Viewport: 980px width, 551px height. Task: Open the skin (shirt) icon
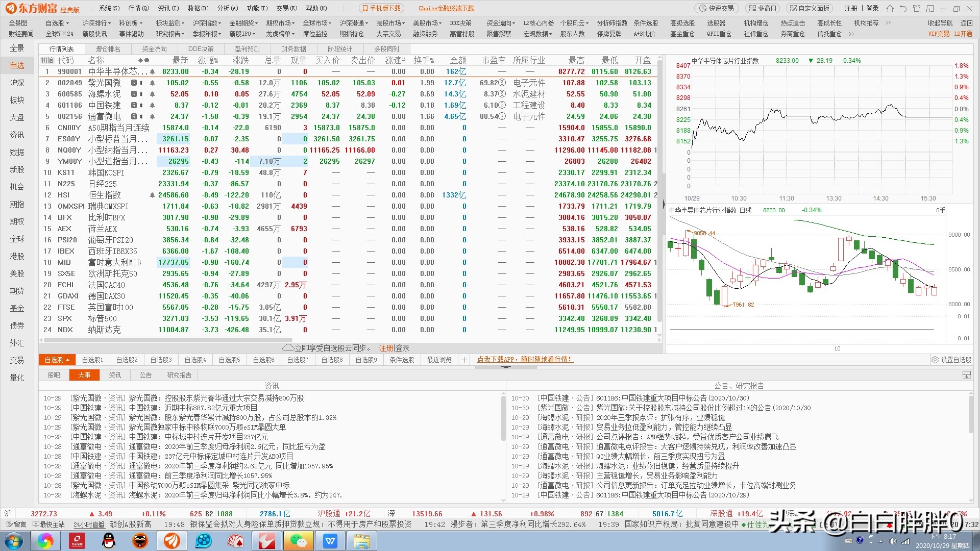[917, 8]
